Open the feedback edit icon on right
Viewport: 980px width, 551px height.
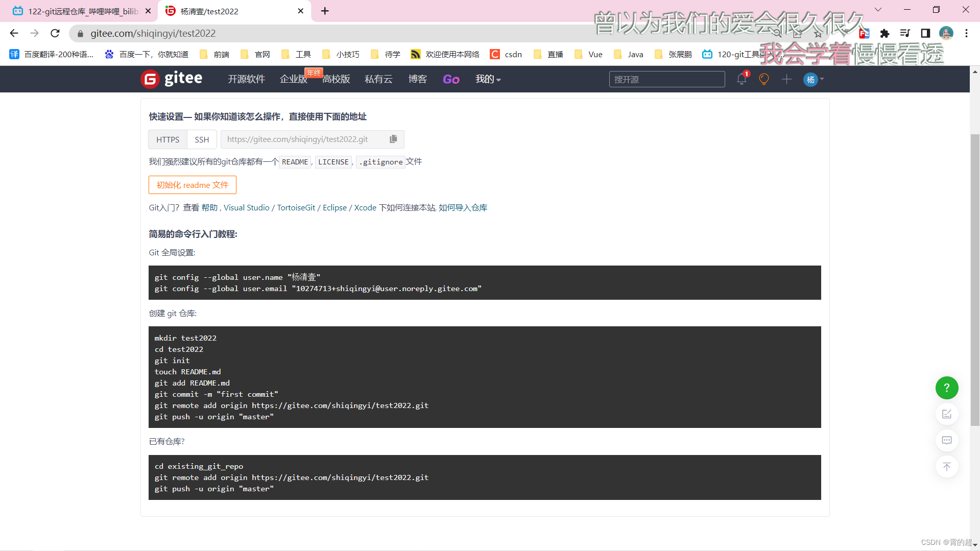(947, 414)
